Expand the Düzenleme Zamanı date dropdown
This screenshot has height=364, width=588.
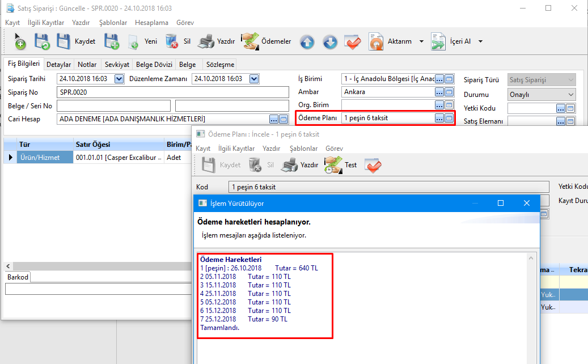tap(254, 79)
